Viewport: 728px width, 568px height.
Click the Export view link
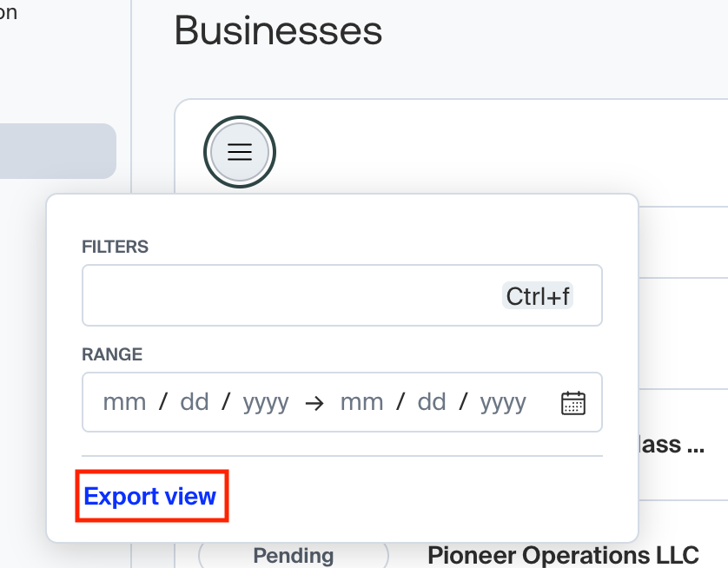coord(150,497)
